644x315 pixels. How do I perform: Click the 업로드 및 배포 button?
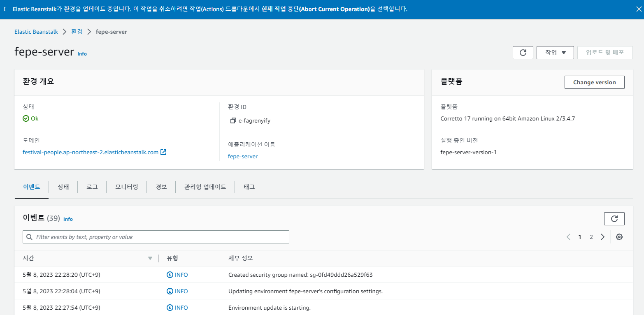pyautogui.click(x=605, y=53)
